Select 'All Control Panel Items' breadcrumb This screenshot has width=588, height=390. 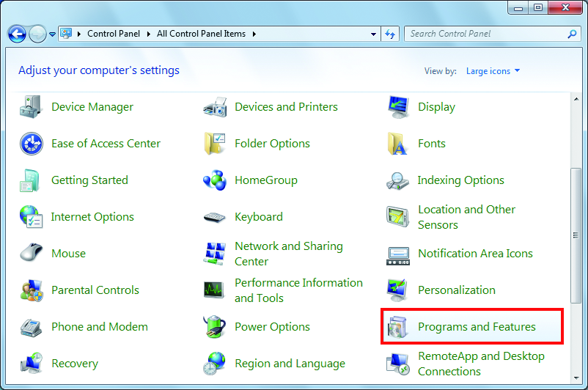coord(202,34)
